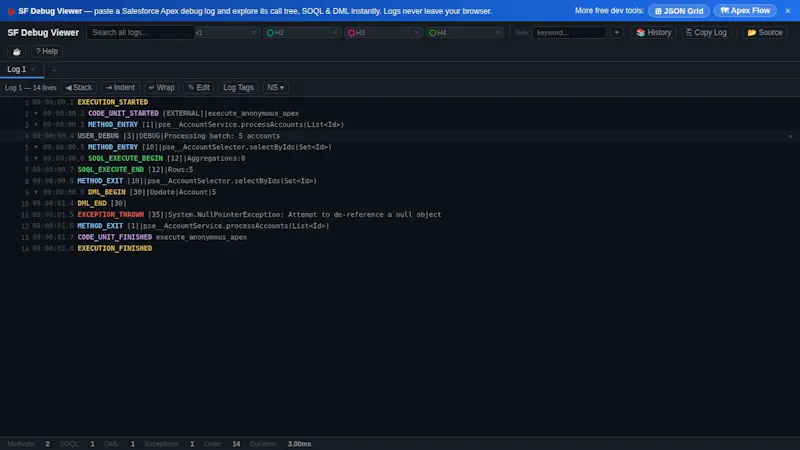This screenshot has height=450, width=800.
Task: Add hide keyword with plus button
Action: (617, 33)
